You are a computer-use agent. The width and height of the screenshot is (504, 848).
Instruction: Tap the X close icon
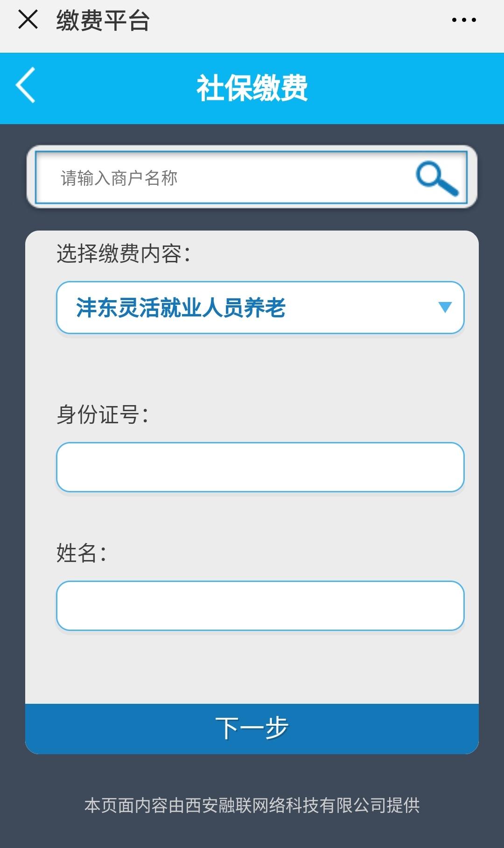coord(28,20)
